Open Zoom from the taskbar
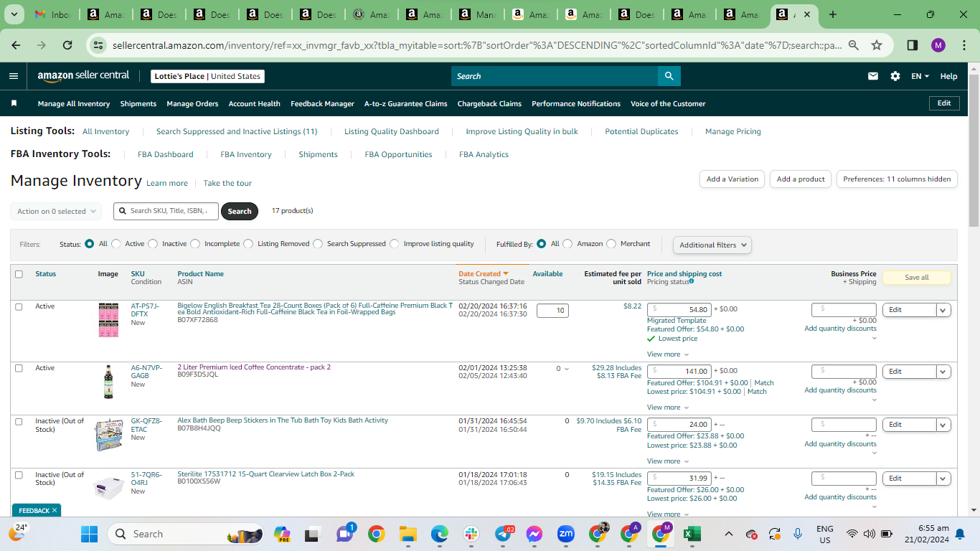The image size is (980, 551). [x=566, y=534]
